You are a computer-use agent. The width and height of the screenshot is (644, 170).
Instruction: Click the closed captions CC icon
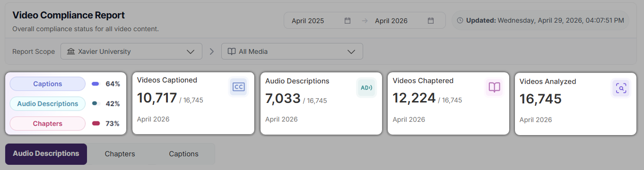pyautogui.click(x=238, y=87)
